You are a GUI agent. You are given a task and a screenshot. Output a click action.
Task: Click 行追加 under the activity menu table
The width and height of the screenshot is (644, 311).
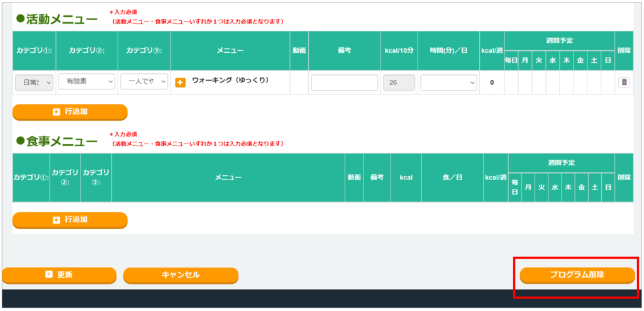pos(70,111)
